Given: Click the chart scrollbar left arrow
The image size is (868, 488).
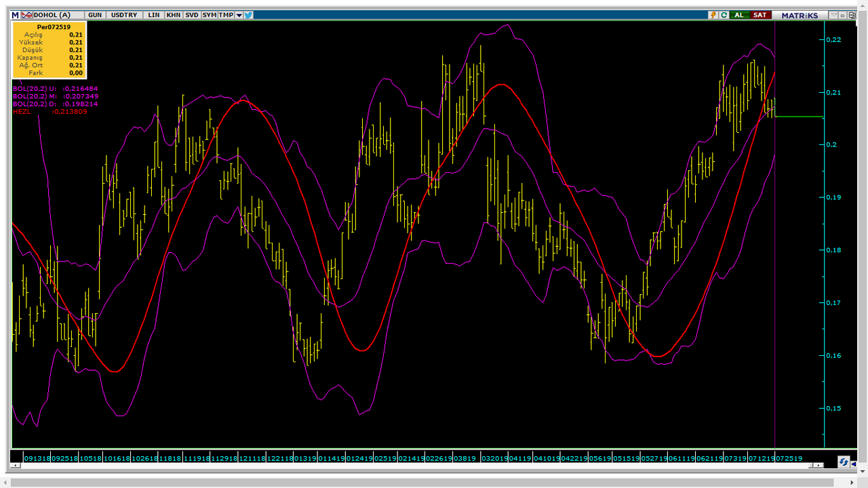Looking at the screenshot, I should coord(14,466).
